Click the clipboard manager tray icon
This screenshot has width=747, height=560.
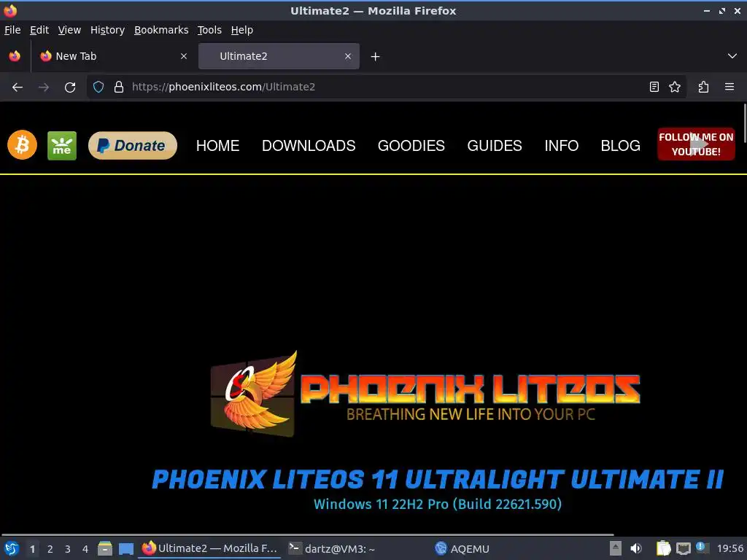pos(663,548)
